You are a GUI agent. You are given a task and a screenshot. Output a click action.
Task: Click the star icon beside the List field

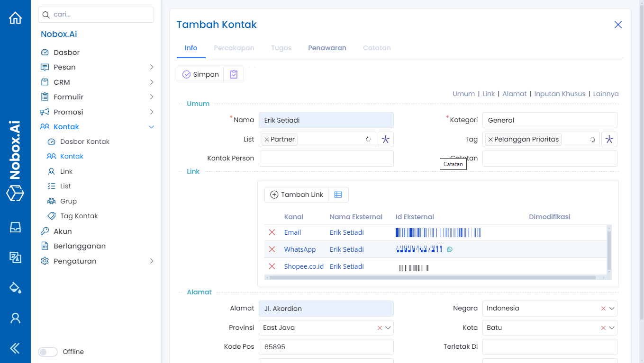386,139
